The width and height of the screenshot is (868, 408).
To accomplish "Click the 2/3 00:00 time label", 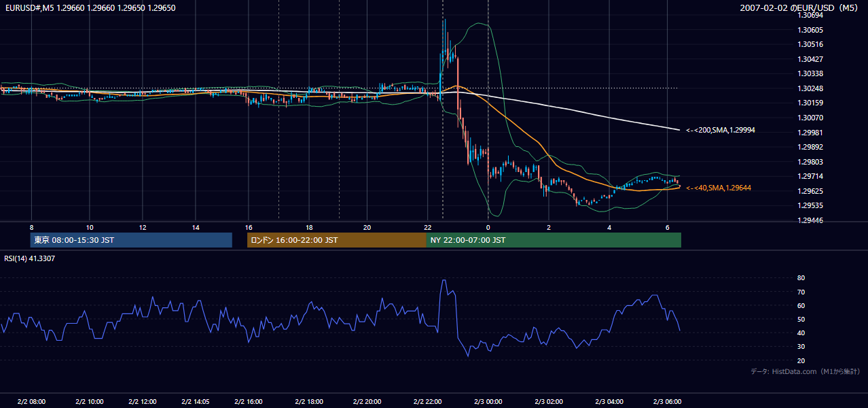I will (x=488, y=402).
